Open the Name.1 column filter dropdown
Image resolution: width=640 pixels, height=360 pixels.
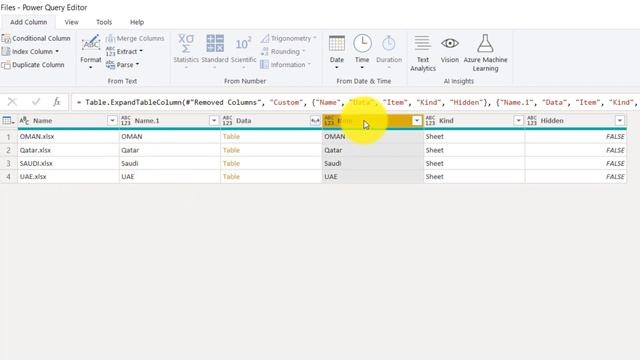point(214,120)
